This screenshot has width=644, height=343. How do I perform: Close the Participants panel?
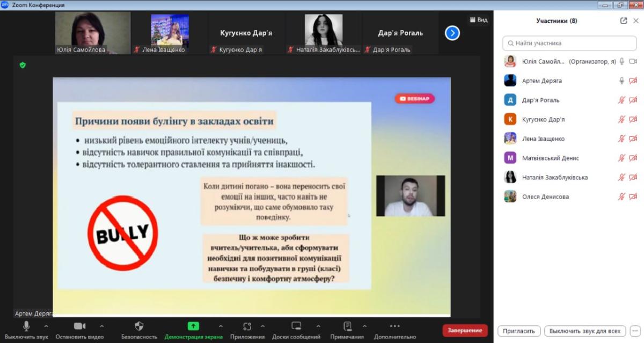pos(636,21)
